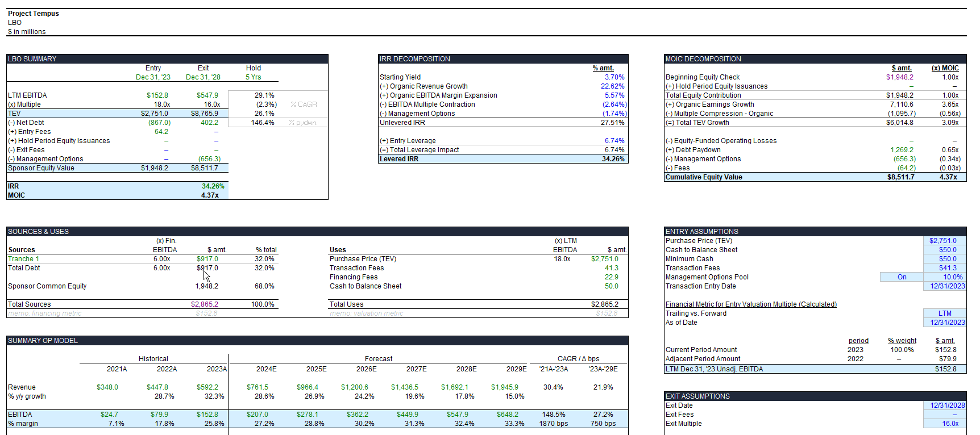The width and height of the screenshot is (980, 435).
Task: Open the Trailing vs. Forward LTM selector
Action: pos(945,313)
